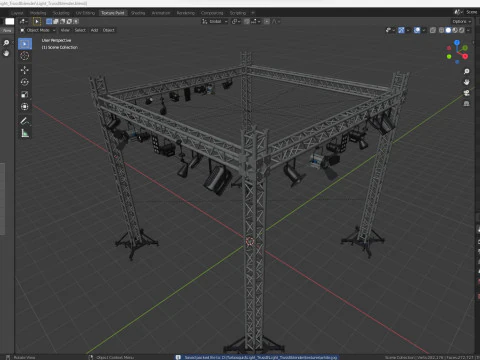This screenshot has width=480, height=360.
Task: Open Global transform orientation dropdown
Action: coord(215,21)
